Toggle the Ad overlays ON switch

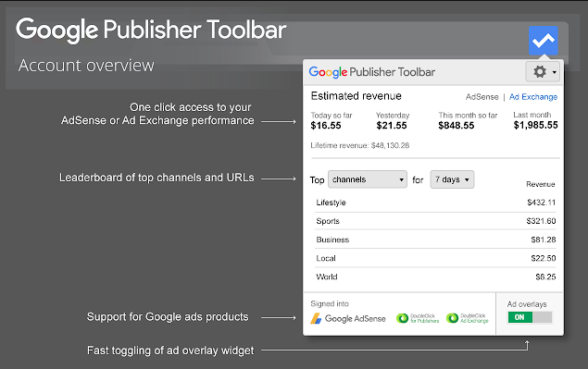pyautogui.click(x=530, y=317)
